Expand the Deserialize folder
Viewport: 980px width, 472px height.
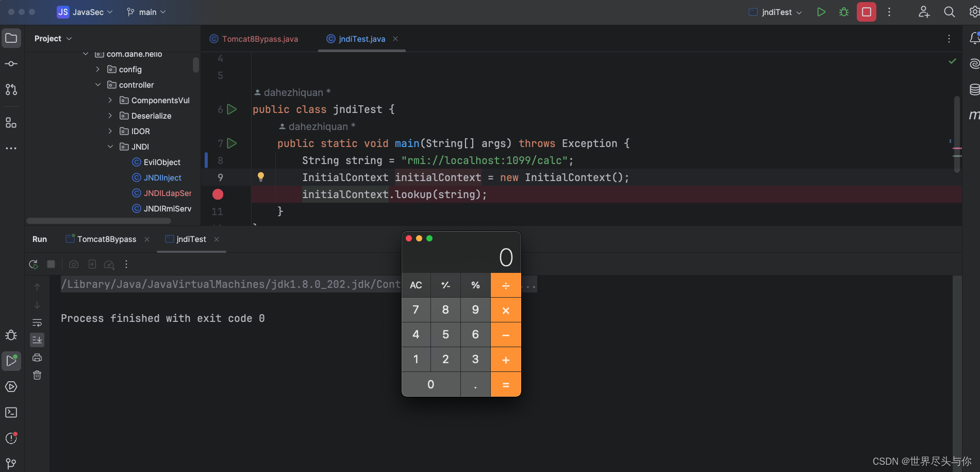pos(110,116)
